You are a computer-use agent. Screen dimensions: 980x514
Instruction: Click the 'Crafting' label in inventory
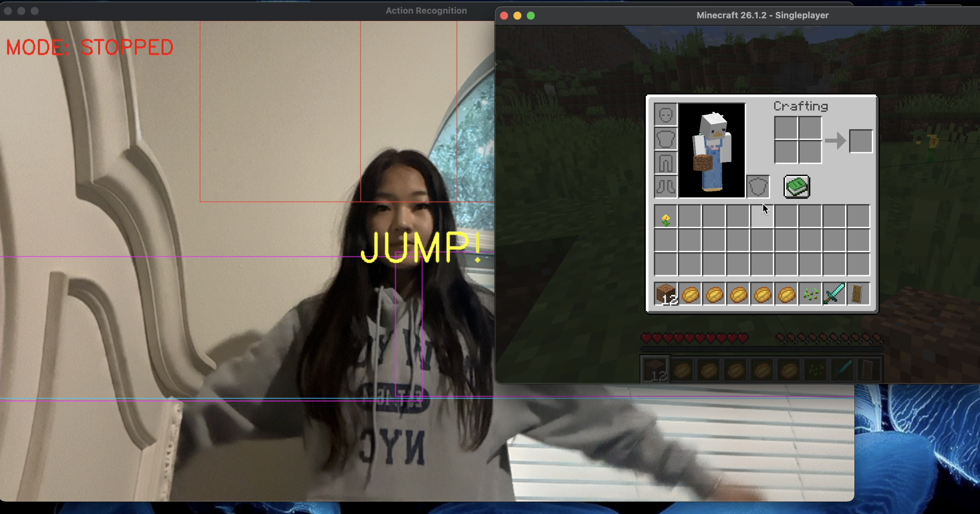(801, 106)
